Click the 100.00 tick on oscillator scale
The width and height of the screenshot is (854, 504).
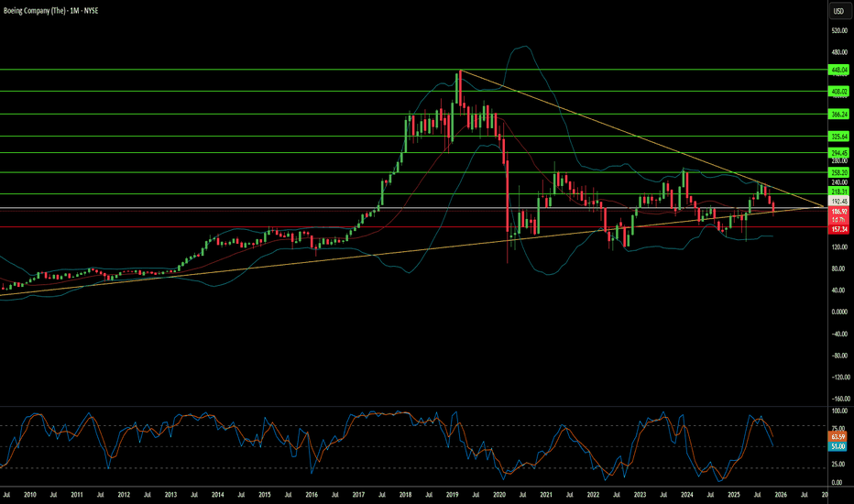point(838,412)
